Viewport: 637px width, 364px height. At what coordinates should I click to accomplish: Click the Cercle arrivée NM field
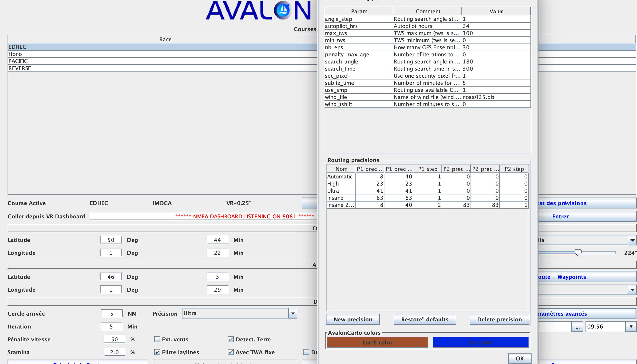pos(112,313)
